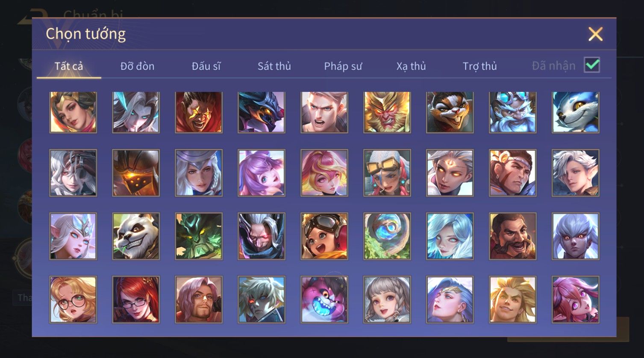Open the Trợ thủ tab
The image size is (644, 358).
[479, 66]
